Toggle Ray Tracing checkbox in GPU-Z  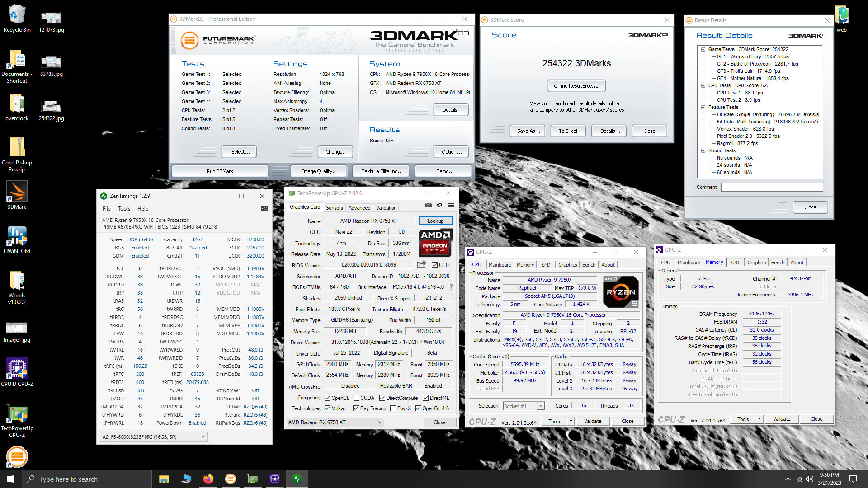coord(356,408)
